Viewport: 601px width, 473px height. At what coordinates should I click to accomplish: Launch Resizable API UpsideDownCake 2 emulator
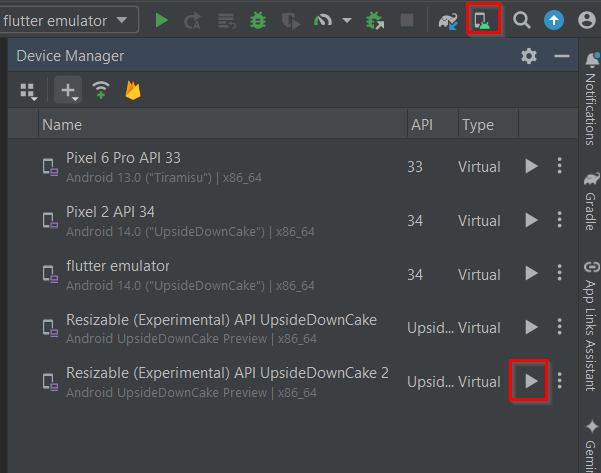point(531,381)
